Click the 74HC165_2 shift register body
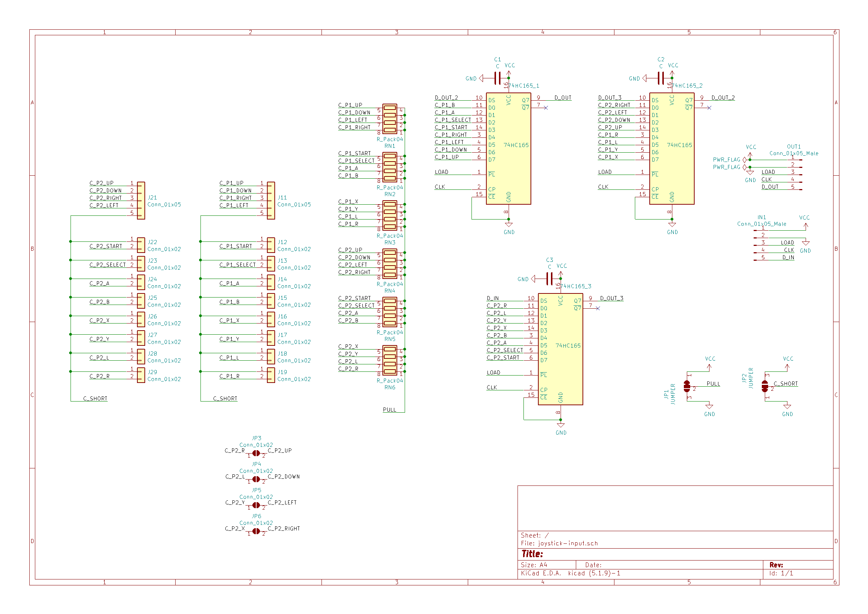Viewport: 868px width, 614px height. (x=672, y=149)
